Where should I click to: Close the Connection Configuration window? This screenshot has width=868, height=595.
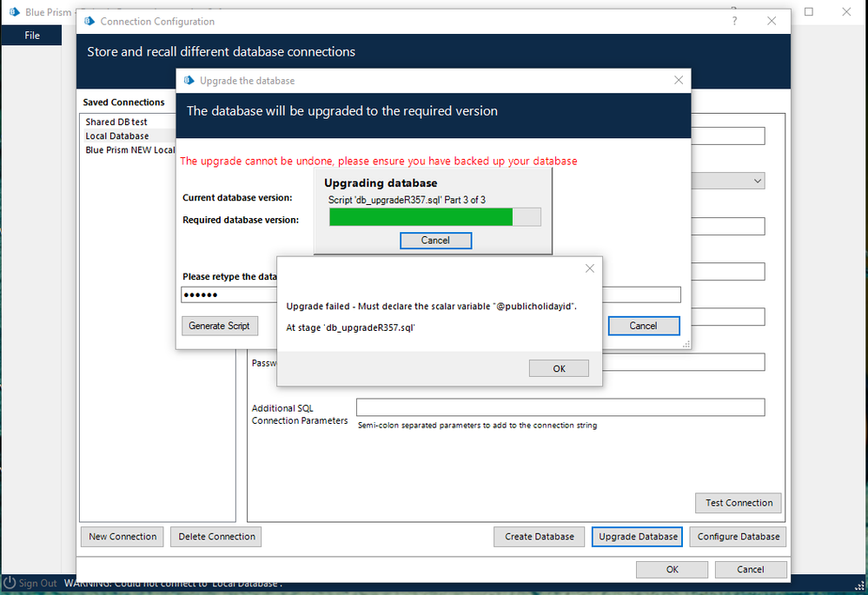point(772,21)
